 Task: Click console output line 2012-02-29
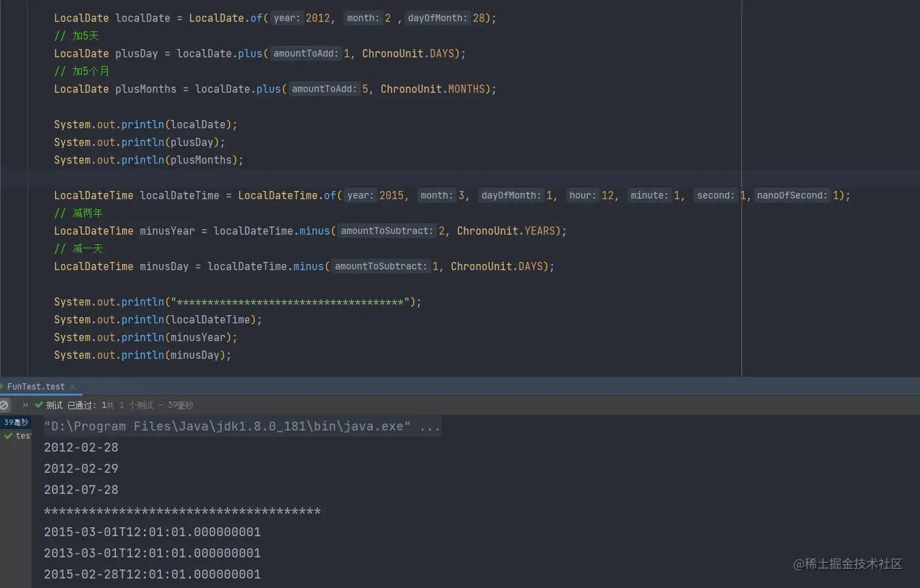pyautogui.click(x=81, y=469)
